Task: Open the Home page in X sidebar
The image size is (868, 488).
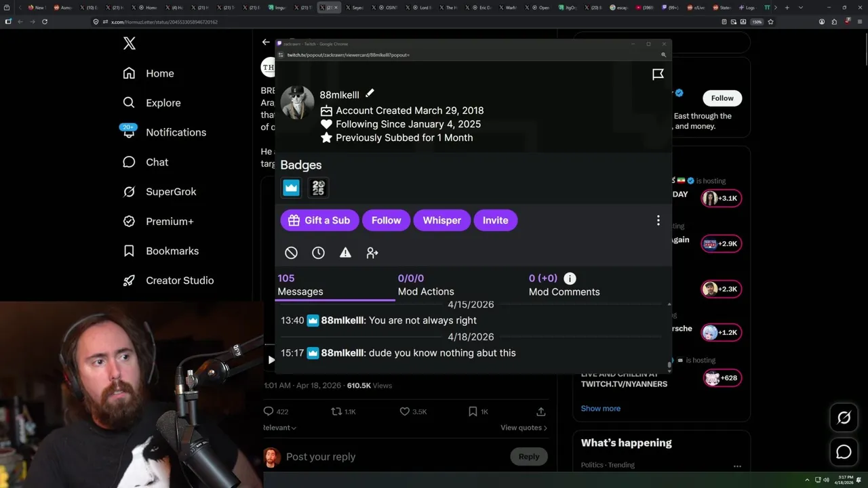Action: point(149,73)
